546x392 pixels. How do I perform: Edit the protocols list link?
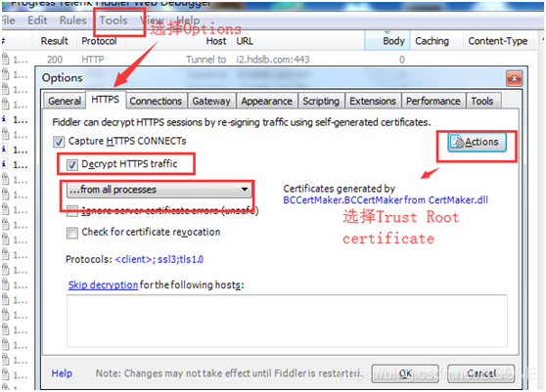159,259
